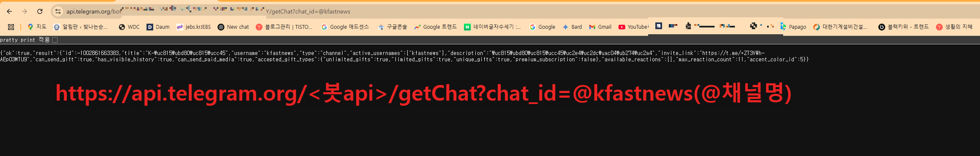Open the 지도 maps bookmark
Viewport: 980px width, 156px height.
[37, 27]
